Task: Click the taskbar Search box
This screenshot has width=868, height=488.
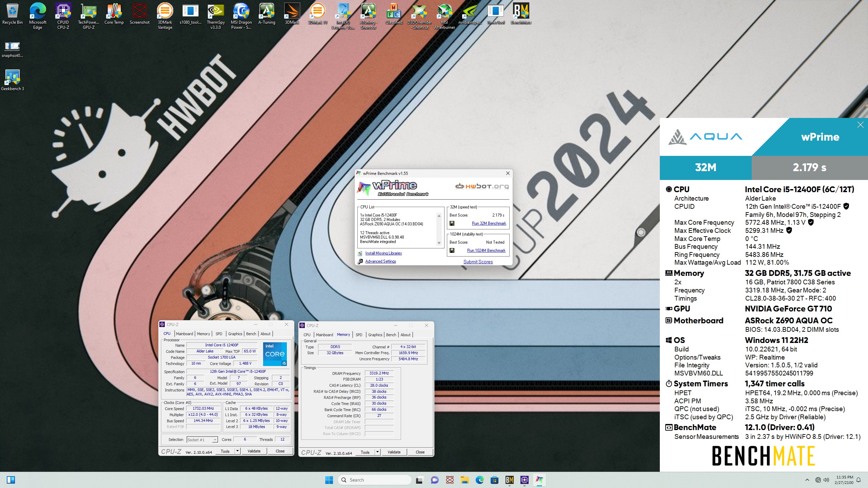Action: pos(375,480)
